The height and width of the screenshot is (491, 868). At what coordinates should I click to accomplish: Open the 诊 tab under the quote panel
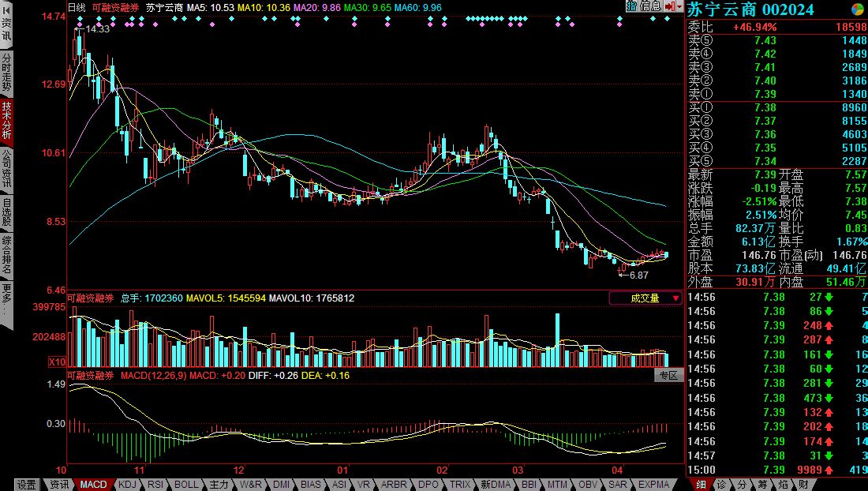point(721,485)
